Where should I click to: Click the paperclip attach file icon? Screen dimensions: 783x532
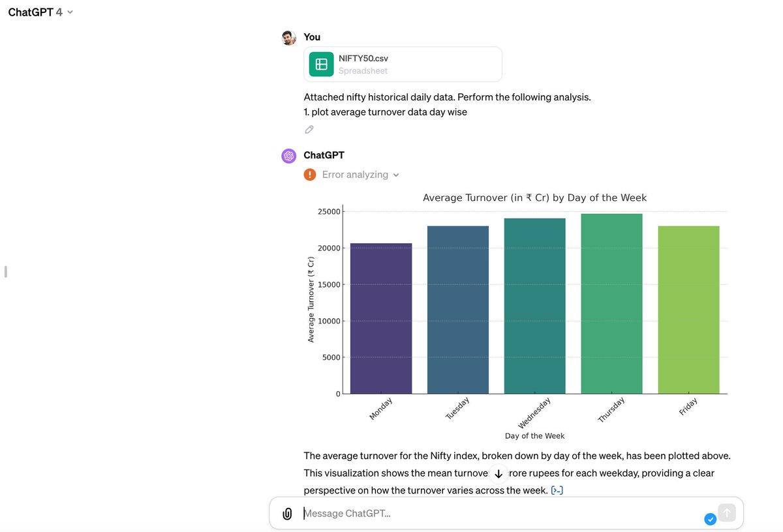click(287, 514)
